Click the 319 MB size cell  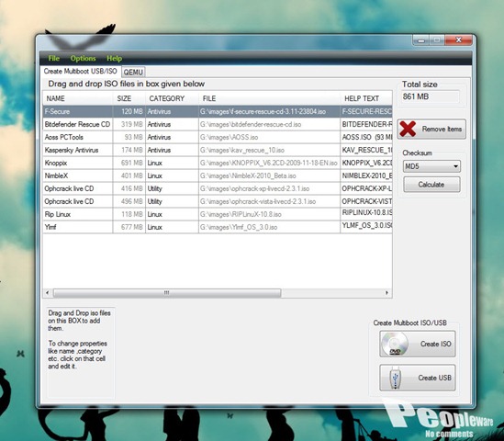[129, 124]
